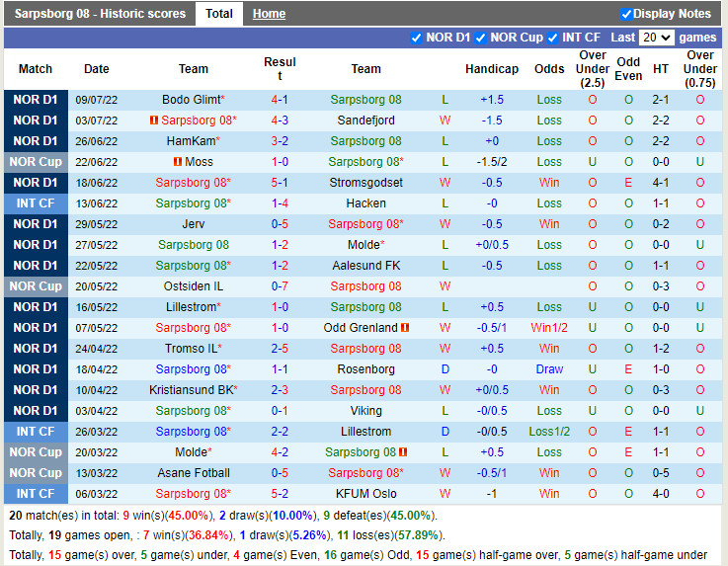This screenshot has width=728, height=566.
Task: Click the Odd Even column header
Action: click(628, 69)
